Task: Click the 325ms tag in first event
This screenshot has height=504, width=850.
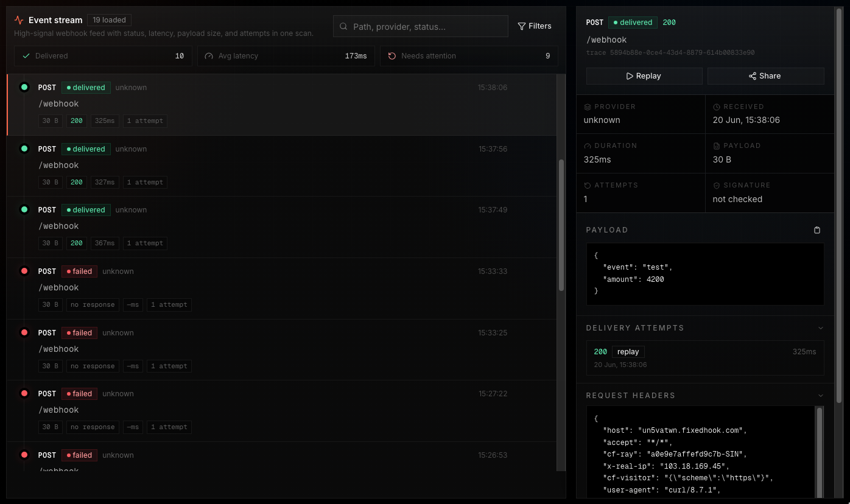Action: coord(105,121)
